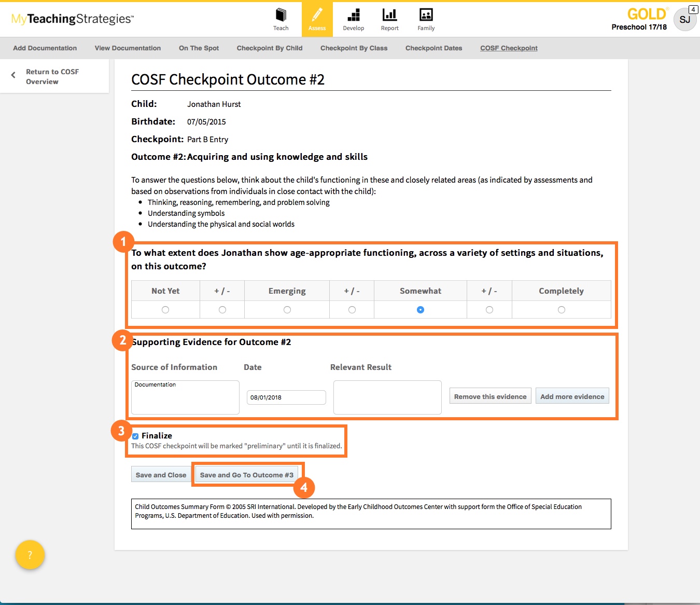Screen dimensions: 700x605
Task: Click into the Relevant Result text box
Action: (387, 397)
